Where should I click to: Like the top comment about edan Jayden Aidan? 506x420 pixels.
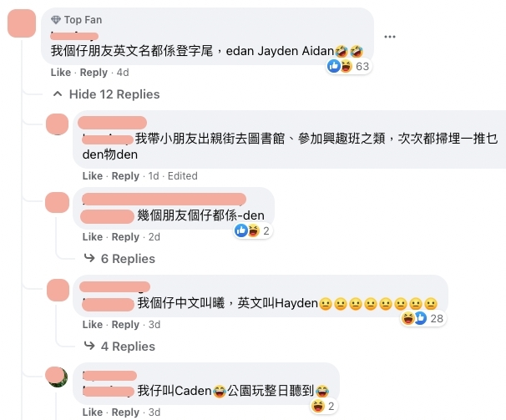tap(61, 73)
